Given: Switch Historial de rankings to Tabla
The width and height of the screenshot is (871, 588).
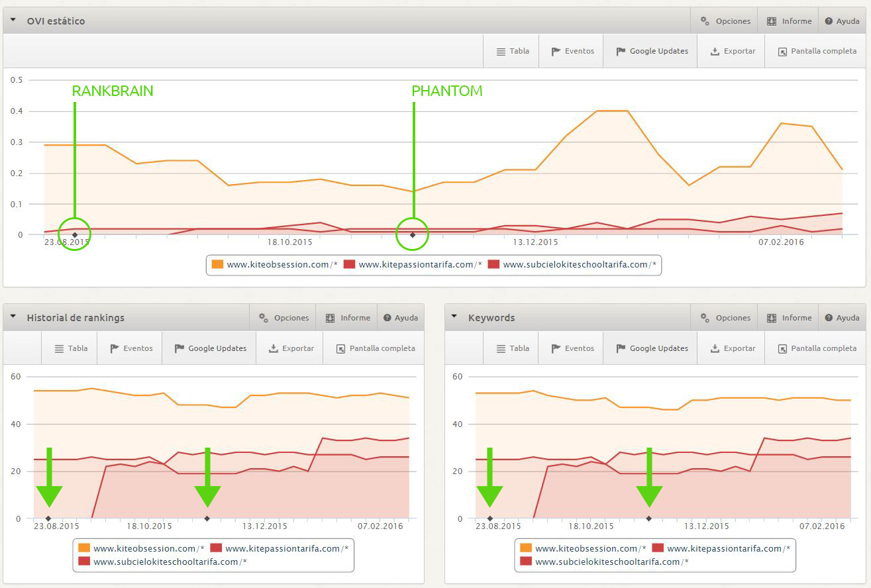Looking at the screenshot, I should coord(70,348).
